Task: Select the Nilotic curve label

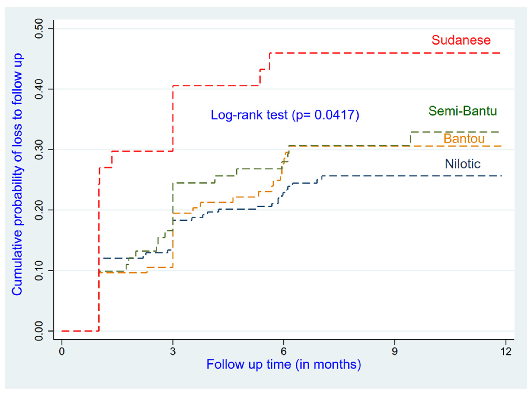Action: tap(462, 164)
